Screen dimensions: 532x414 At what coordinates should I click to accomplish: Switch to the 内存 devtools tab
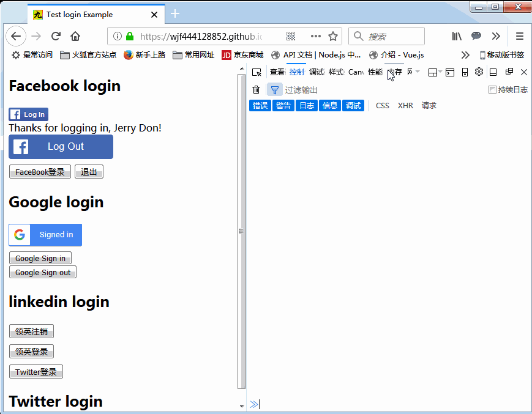click(394, 72)
